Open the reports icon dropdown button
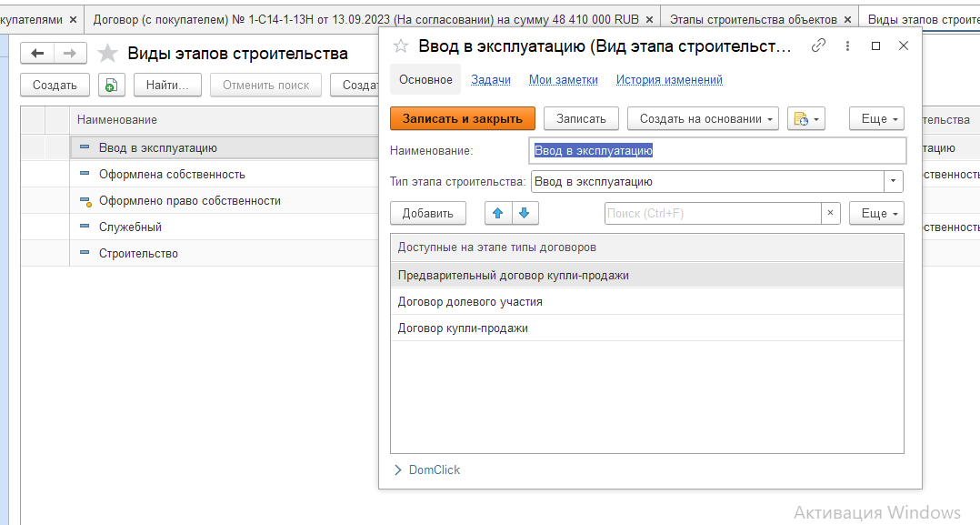This screenshot has width=980, height=525. 805,118
